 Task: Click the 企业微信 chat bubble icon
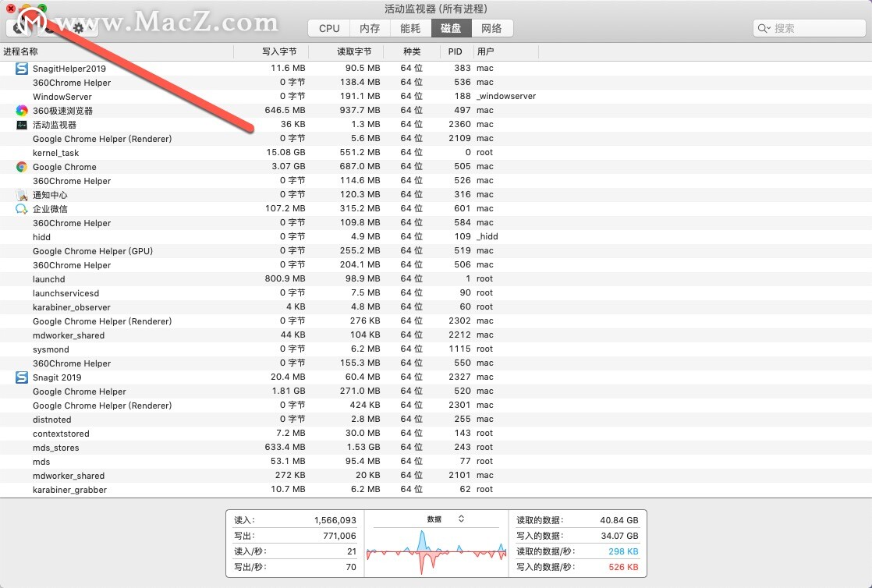tap(22, 209)
